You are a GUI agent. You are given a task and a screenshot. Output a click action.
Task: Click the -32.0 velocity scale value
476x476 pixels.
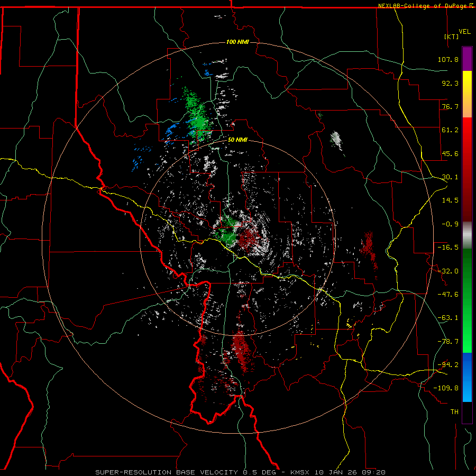pos(448,271)
